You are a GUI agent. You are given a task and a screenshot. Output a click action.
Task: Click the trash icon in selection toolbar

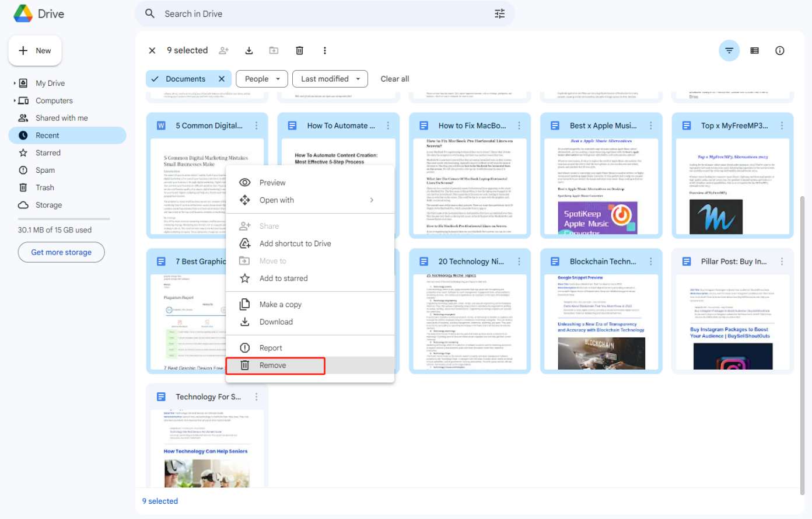[299, 51]
